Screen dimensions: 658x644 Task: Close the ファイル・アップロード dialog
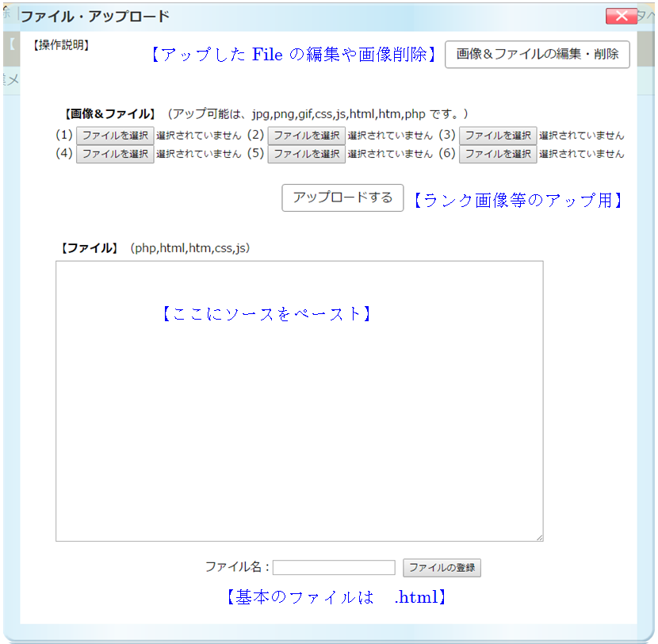click(621, 16)
